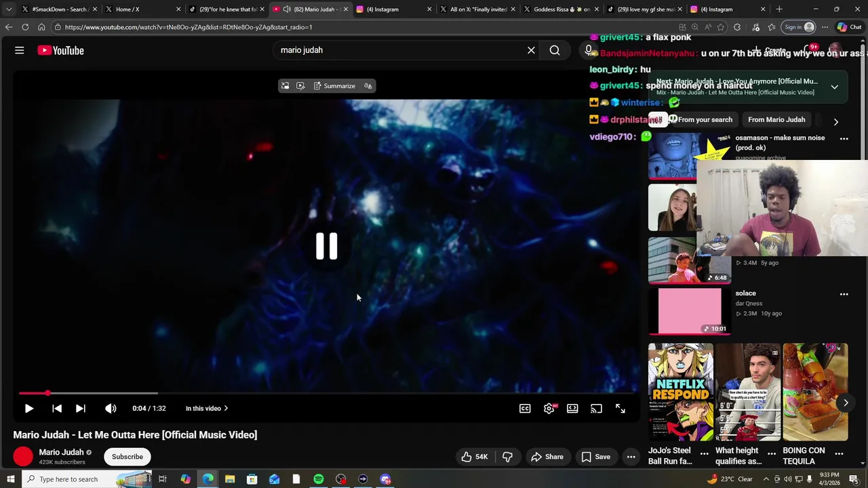Open options for the solace video

click(844, 294)
